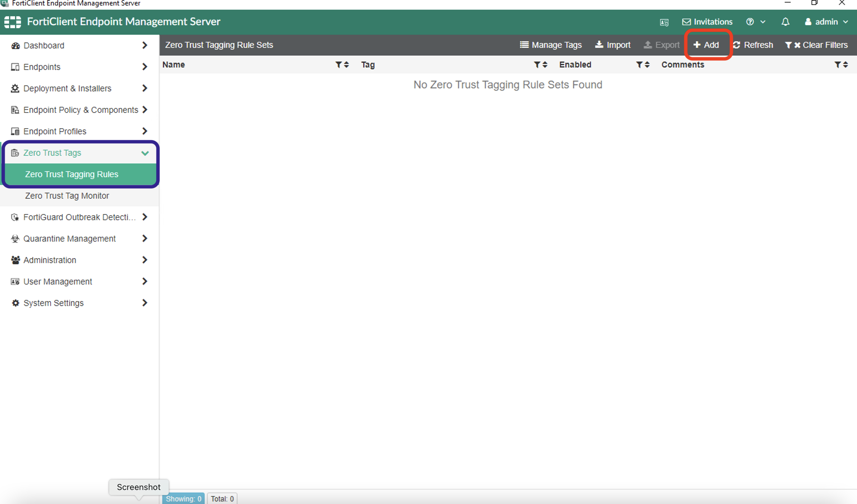Import a tagging rule set

612,45
